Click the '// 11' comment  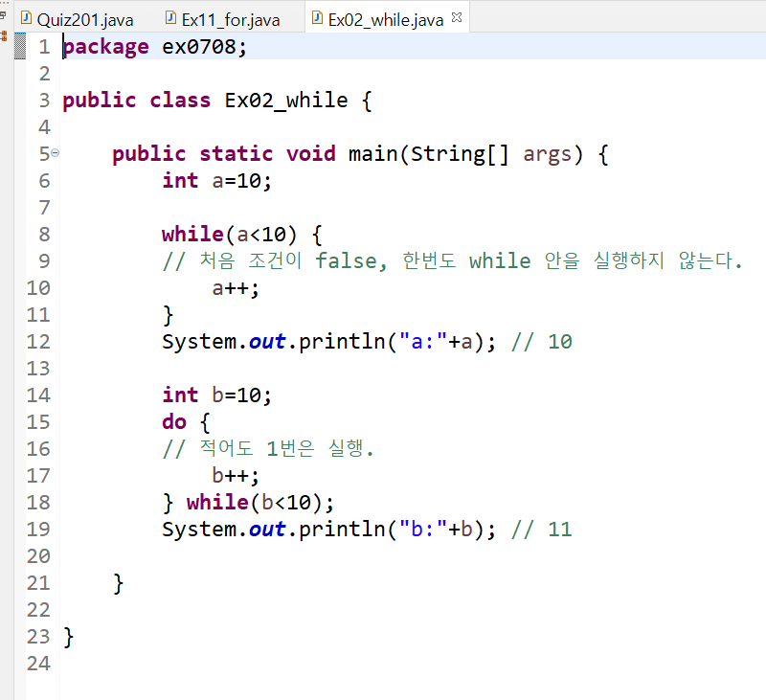point(542,529)
